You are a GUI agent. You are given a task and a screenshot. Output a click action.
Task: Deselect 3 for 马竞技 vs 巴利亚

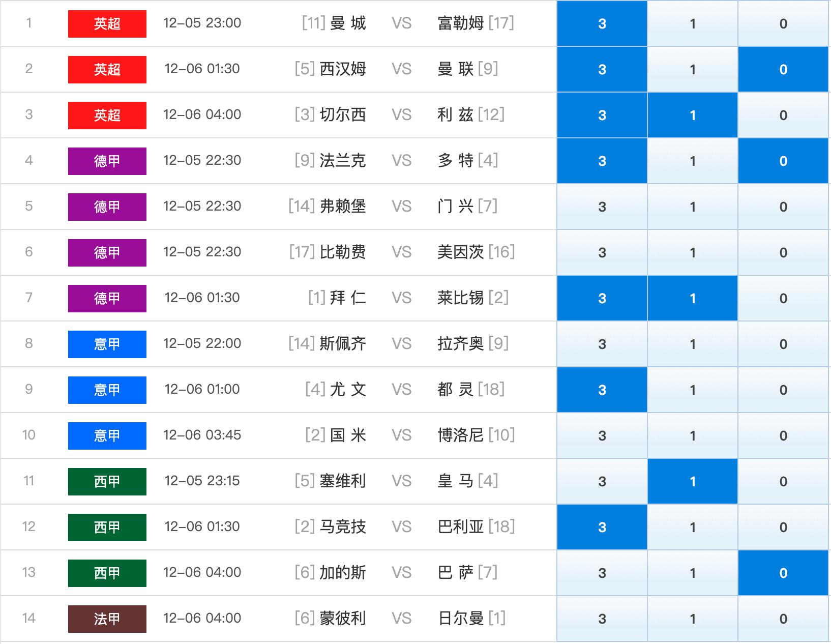pyautogui.click(x=602, y=527)
